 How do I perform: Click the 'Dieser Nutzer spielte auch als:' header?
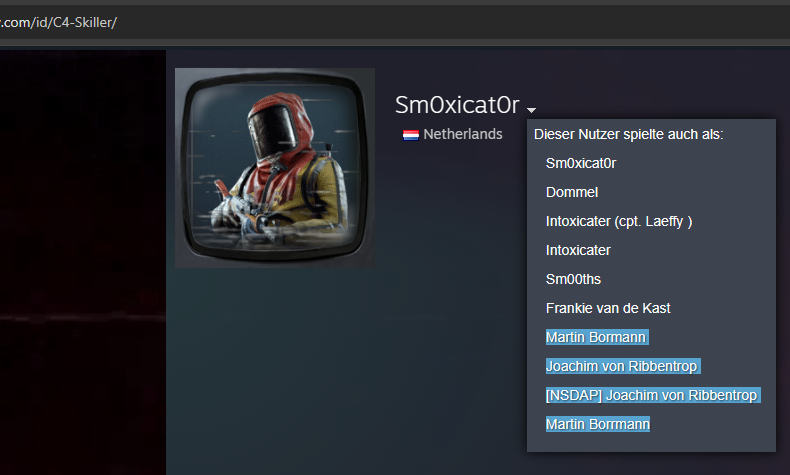click(628, 134)
